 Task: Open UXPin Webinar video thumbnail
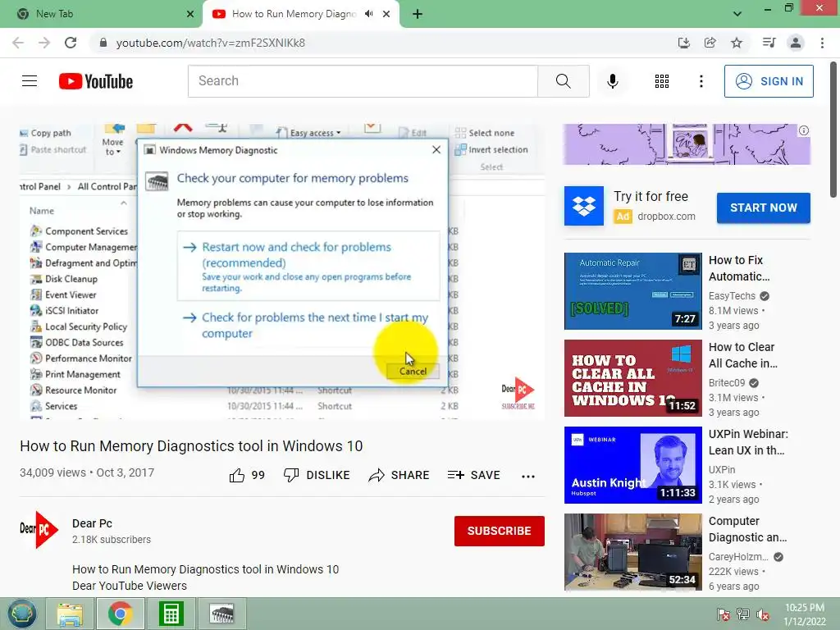(632, 465)
